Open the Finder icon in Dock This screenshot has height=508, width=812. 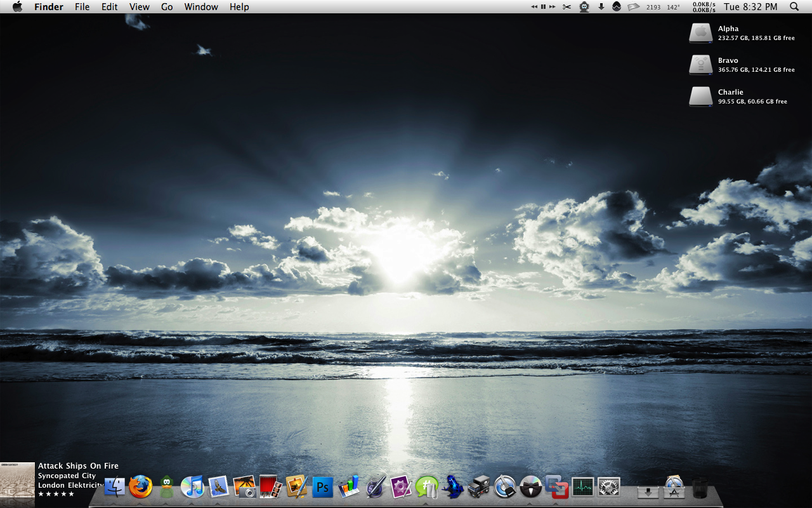click(115, 487)
